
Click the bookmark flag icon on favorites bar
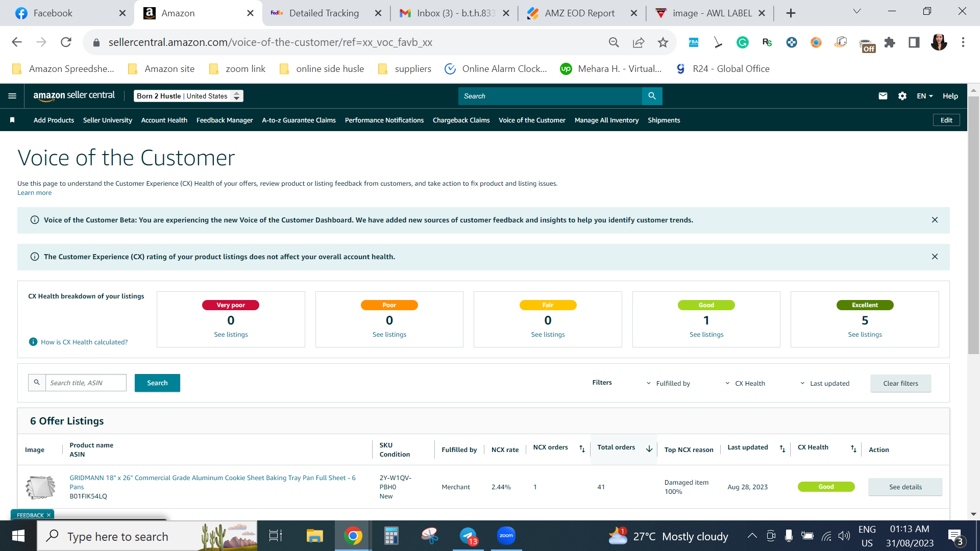(x=12, y=120)
